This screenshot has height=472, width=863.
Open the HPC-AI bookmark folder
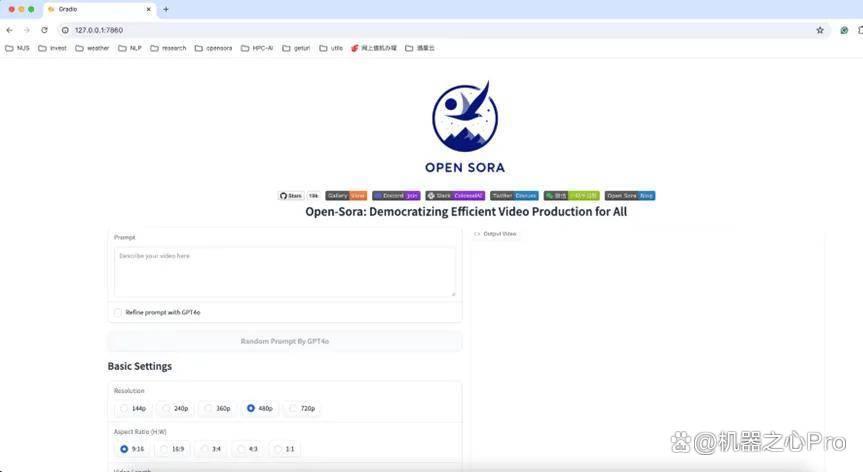tap(257, 48)
